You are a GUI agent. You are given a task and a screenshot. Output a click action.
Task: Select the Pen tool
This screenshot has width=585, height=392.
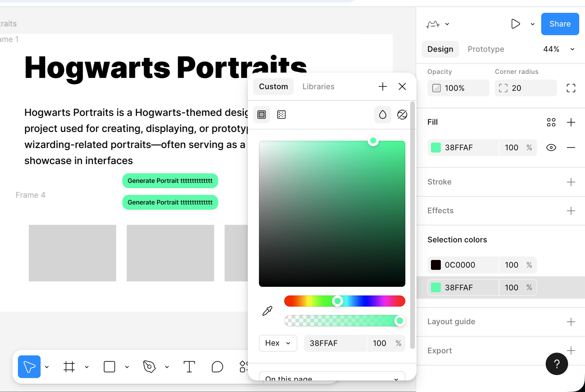click(149, 367)
